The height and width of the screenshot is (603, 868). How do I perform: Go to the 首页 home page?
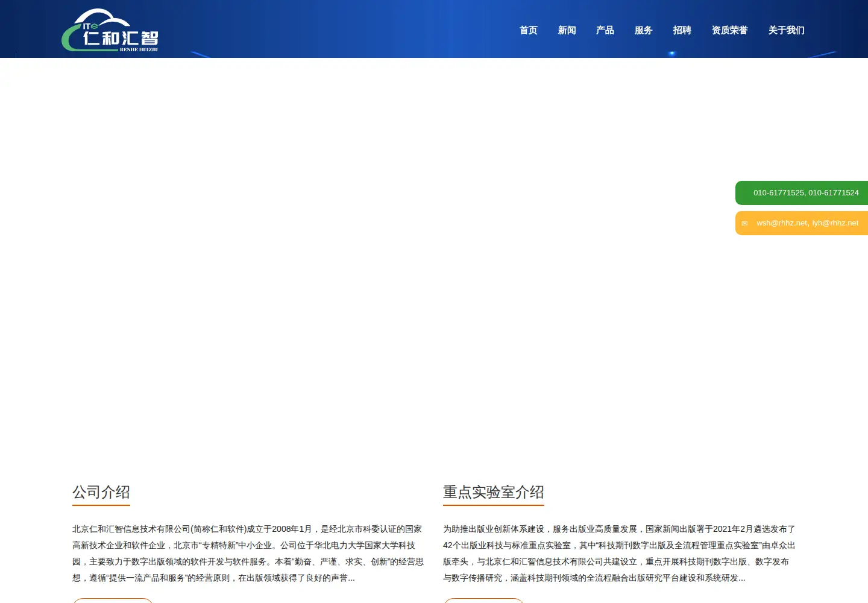pyautogui.click(x=529, y=30)
